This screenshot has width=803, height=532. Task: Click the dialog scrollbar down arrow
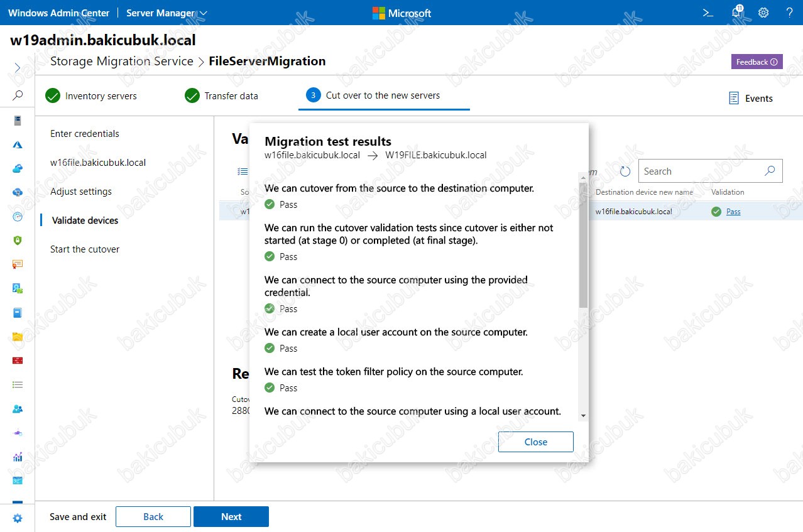click(583, 415)
